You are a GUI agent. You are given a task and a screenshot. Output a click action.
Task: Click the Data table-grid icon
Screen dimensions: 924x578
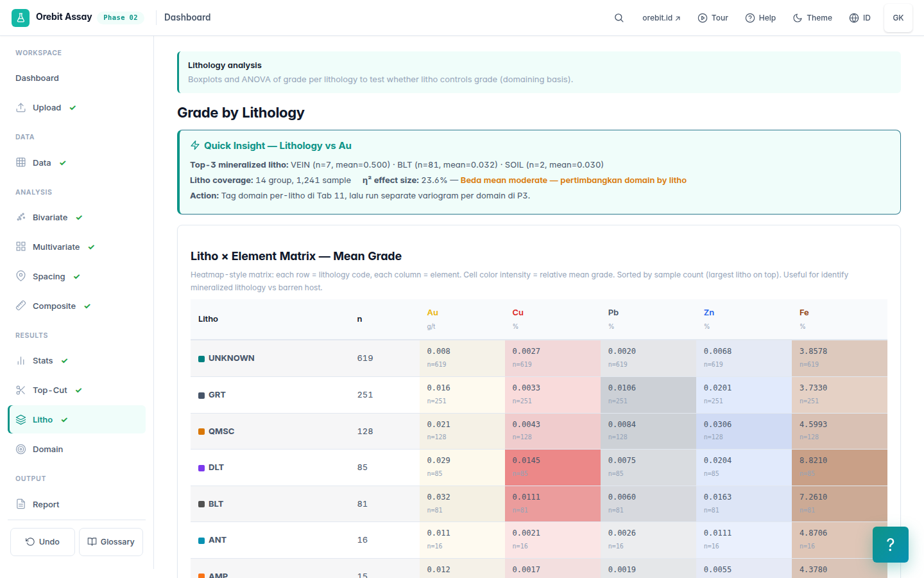click(21, 162)
